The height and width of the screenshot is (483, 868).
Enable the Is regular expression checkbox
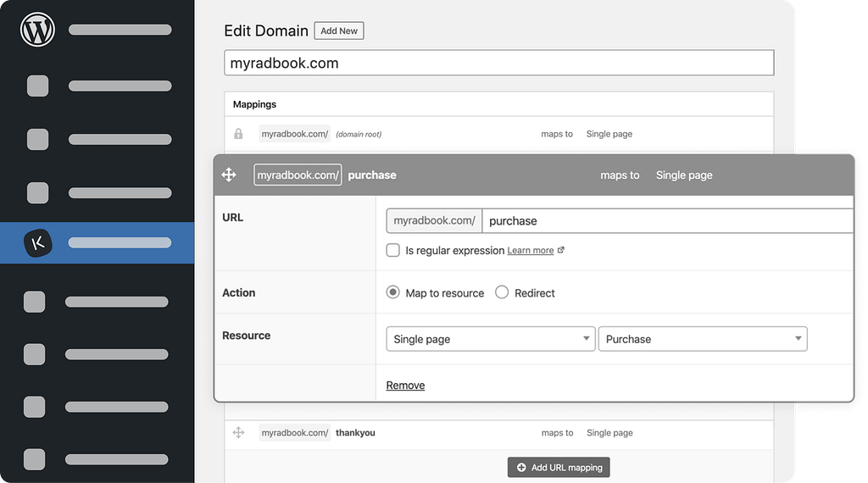[393, 250]
